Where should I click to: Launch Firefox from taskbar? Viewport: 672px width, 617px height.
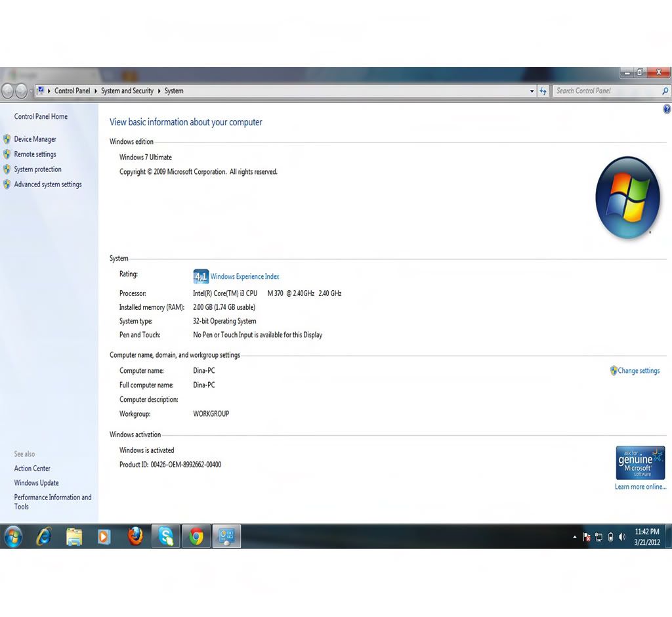pyautogui.click(x=135, y=536)
